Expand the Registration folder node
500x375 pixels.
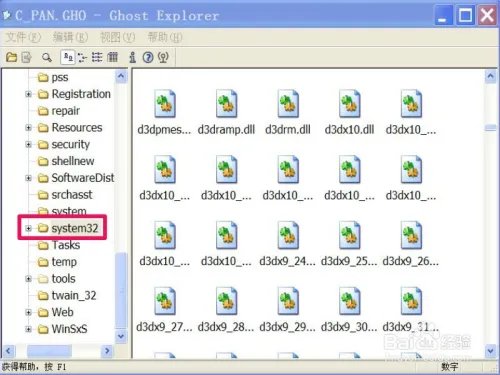28,94
